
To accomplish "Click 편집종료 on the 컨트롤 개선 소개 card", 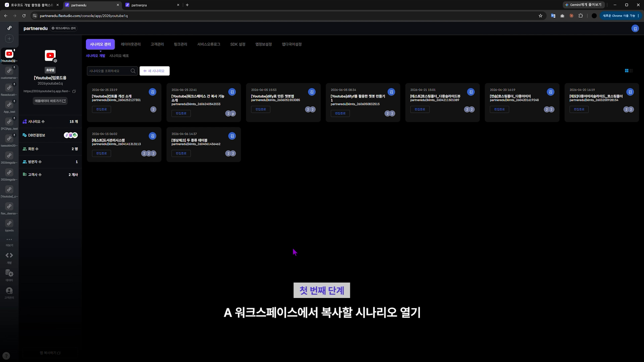I will (101, 109).
